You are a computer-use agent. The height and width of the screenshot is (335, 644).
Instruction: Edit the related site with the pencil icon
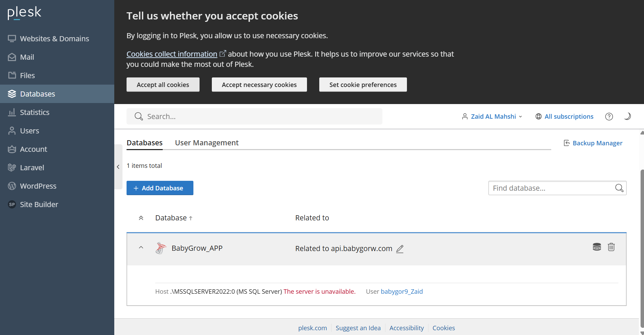[400, 249]
